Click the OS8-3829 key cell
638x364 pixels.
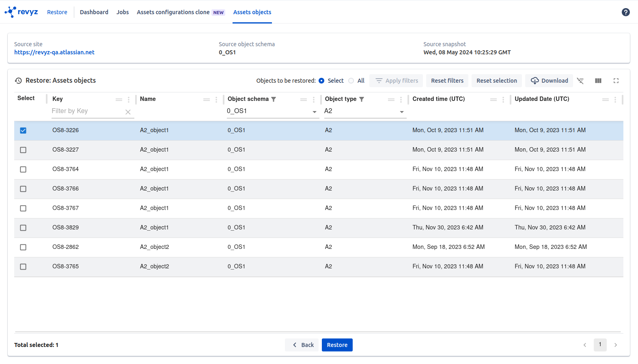[x=66, y=227]
